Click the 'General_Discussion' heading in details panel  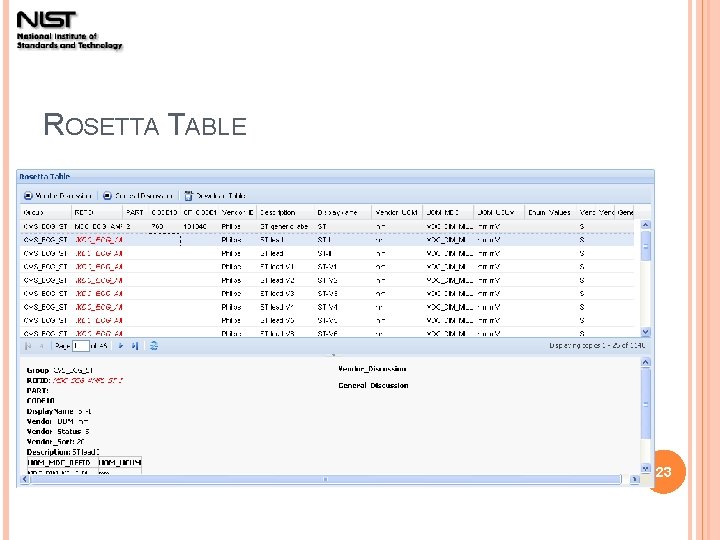coord(373,385)
